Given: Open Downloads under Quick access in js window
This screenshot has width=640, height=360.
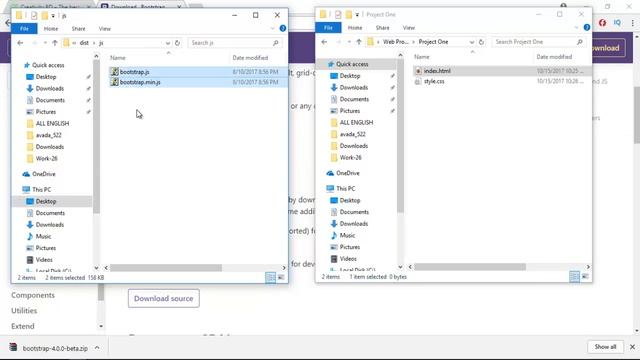Looking at the screenshot, I should tap(49, 89).
